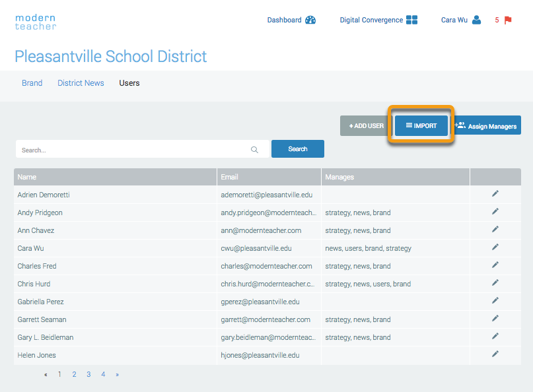Click the magnifier icon in search box

click(254, 149)
